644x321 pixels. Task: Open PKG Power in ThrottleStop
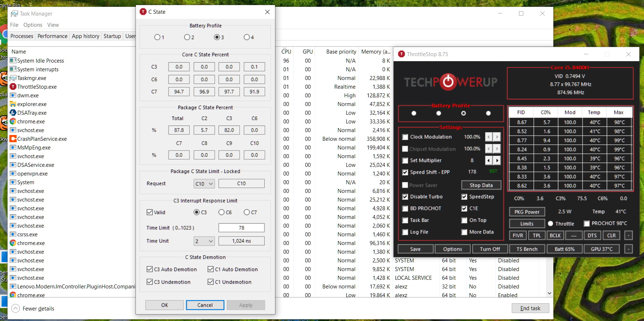click(527, 212)
